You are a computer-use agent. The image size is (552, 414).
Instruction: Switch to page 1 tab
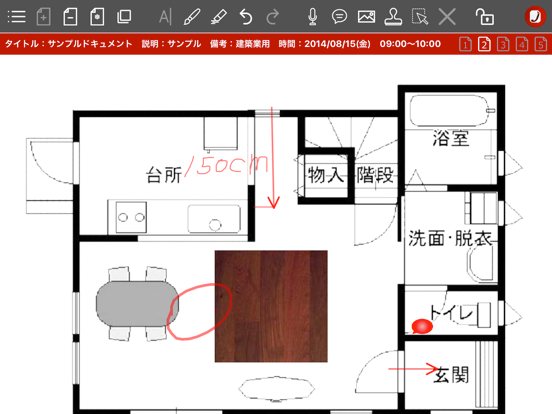coord(465,44)
